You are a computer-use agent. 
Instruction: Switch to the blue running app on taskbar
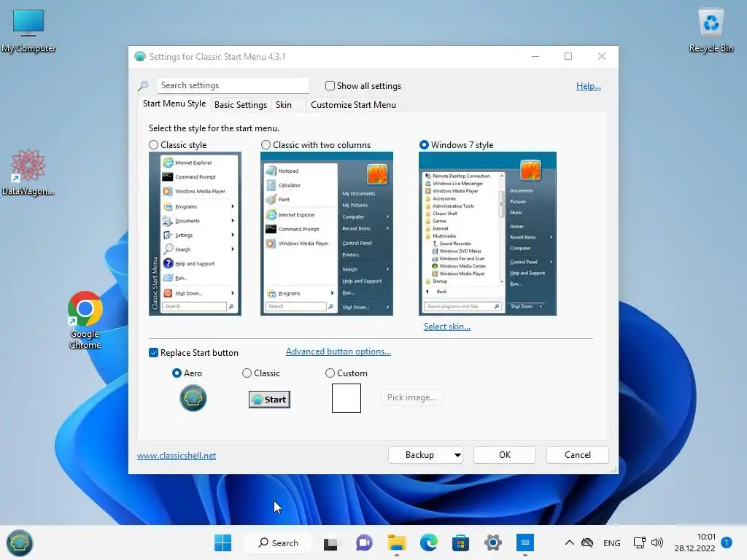click(525, 542)
